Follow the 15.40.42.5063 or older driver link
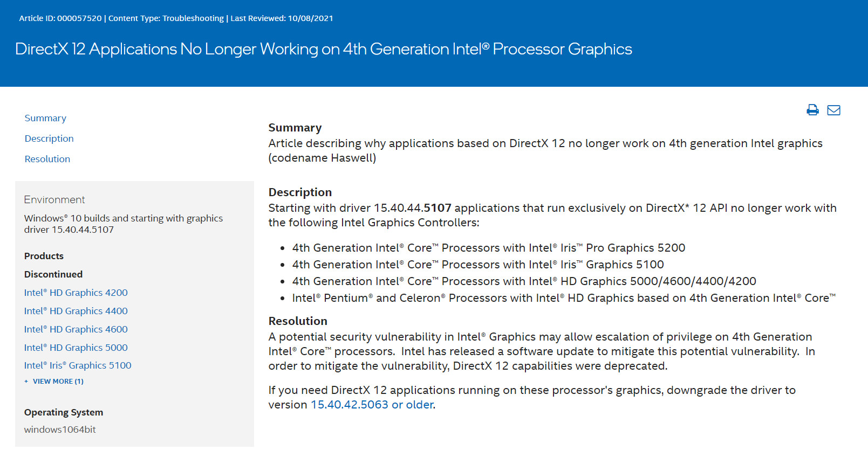This screenshot has height=464, width=868. click(372, 405)
